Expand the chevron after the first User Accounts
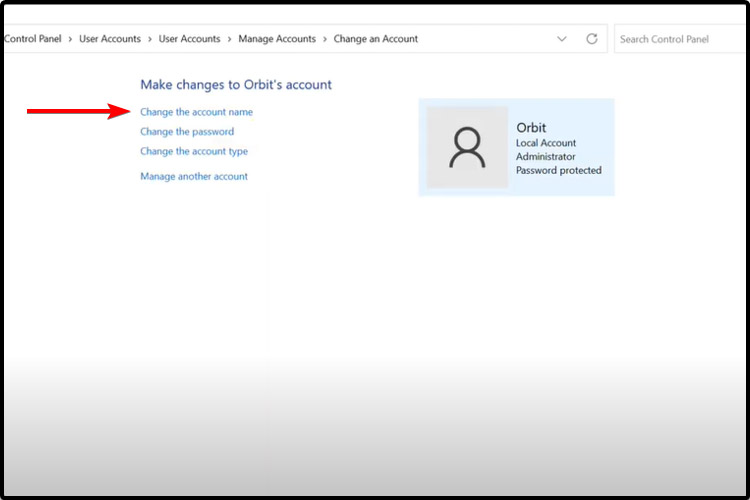This screenshot has width=750, height=500. [x=150, y=39]
